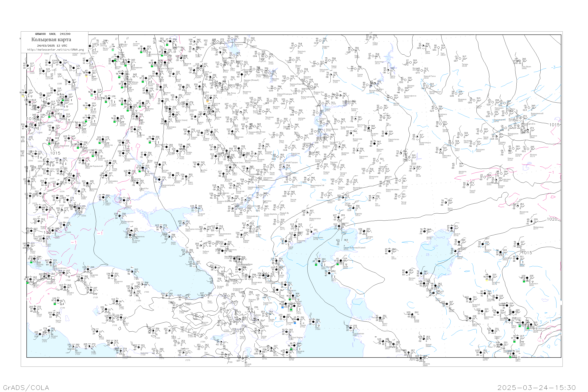This screenshot has width=588, height=392.
Task: Click the Кольцевая карта map title
Action: click(51, 40)
